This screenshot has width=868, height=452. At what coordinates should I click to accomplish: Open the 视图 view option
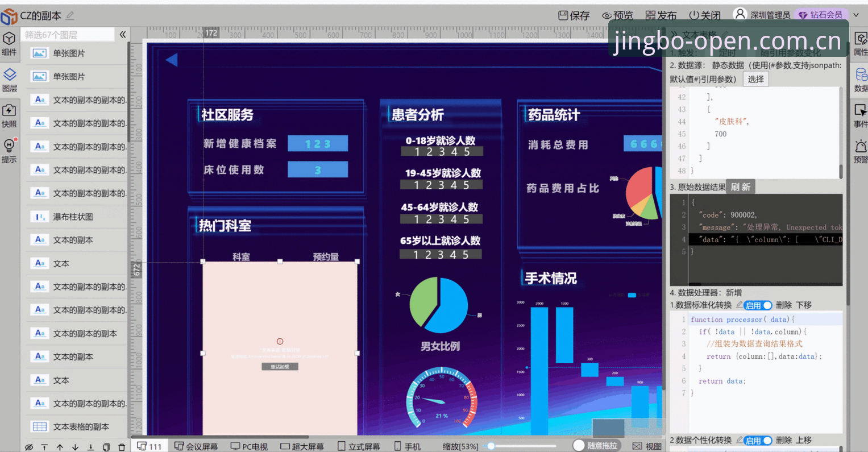tap(647, 446)
